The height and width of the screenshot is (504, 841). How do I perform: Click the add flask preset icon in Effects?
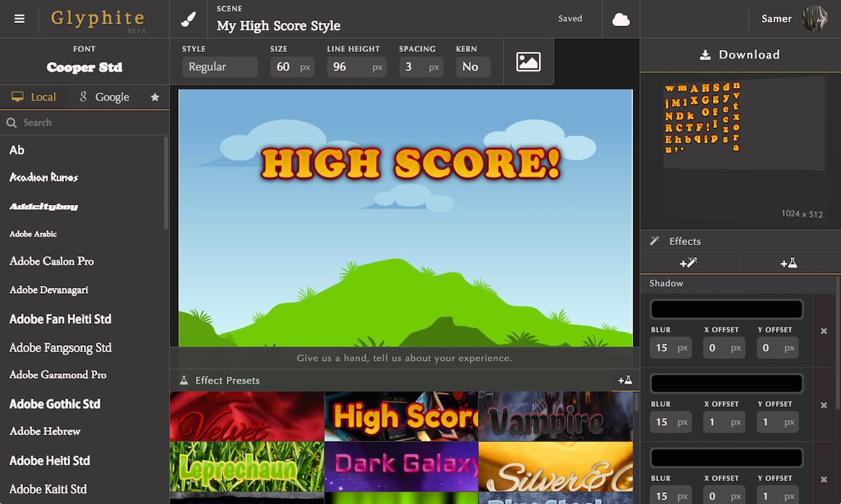(788, 263)
